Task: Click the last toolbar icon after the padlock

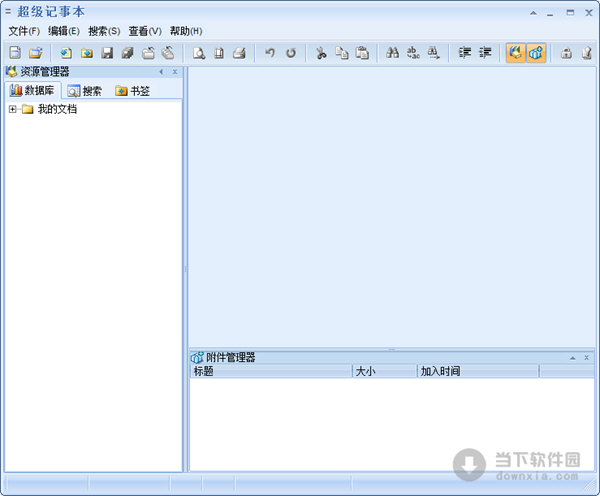Action: pyautogui.click(x=587, y=52)
